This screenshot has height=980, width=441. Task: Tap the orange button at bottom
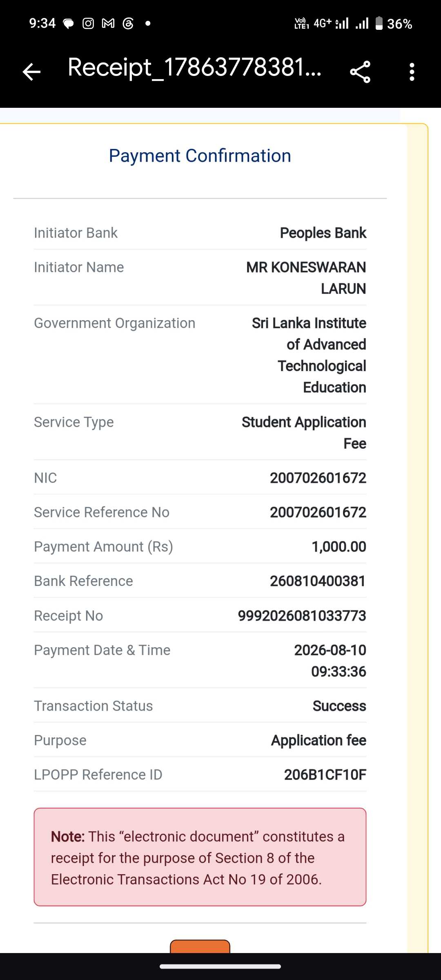[x=200, y=947]
